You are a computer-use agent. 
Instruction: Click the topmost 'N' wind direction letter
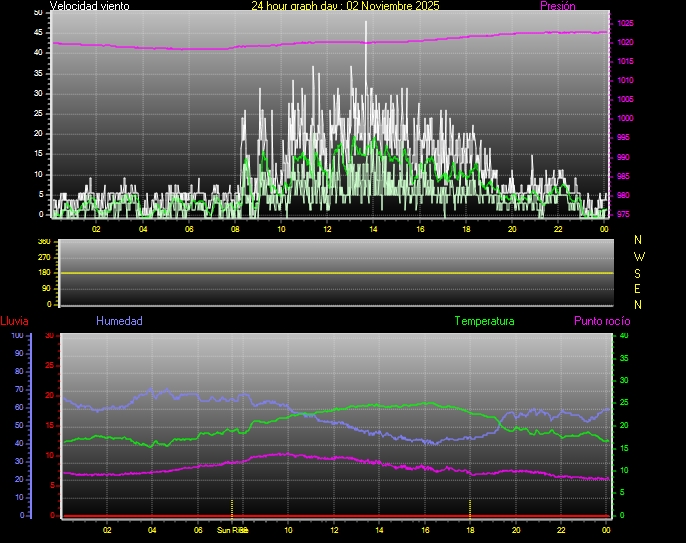[639, 240]
